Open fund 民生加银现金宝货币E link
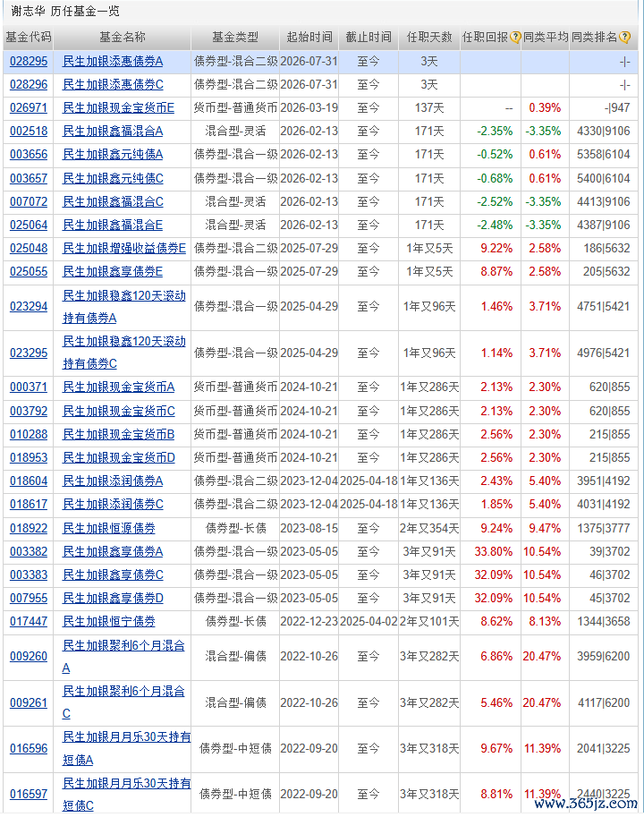 click(118, 108)
